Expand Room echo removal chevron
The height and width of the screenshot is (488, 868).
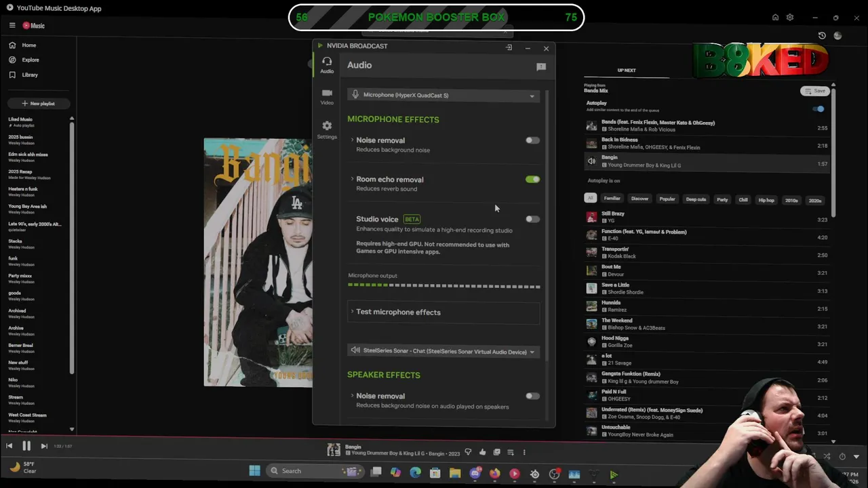352,180
